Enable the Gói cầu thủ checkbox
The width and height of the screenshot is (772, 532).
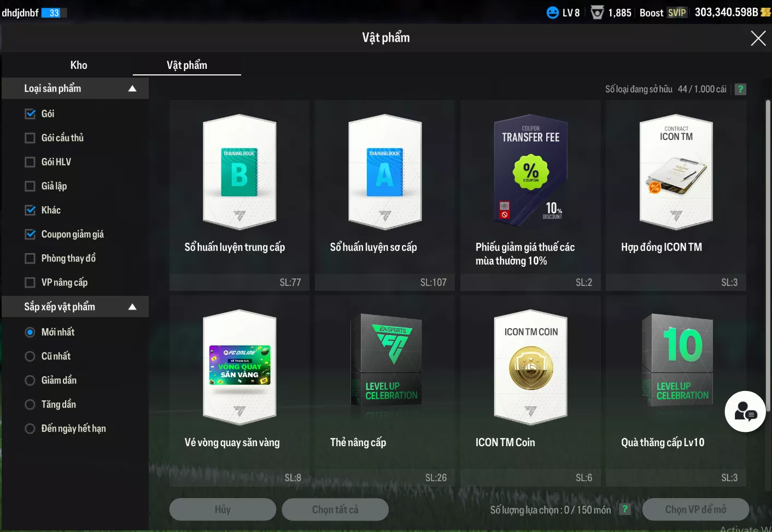click(x=31, y=138)
